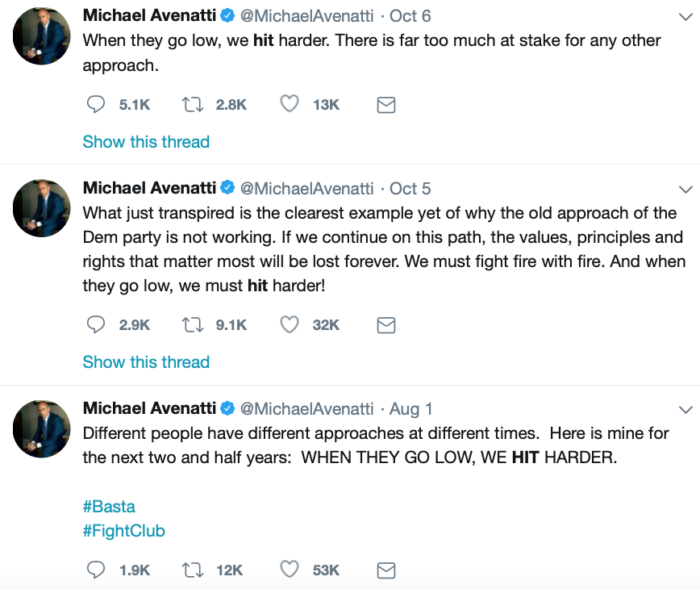Retweet the Oct 5 tweet

click(x=193, y=324)
